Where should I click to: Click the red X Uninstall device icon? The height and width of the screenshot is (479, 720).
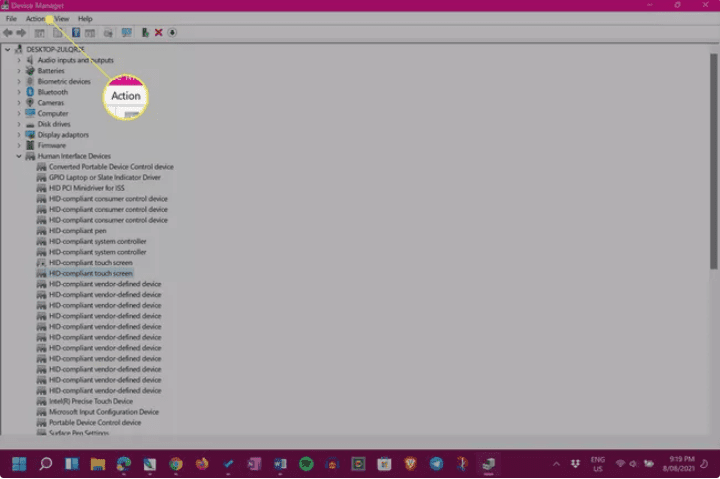click(x=158, y=33)
